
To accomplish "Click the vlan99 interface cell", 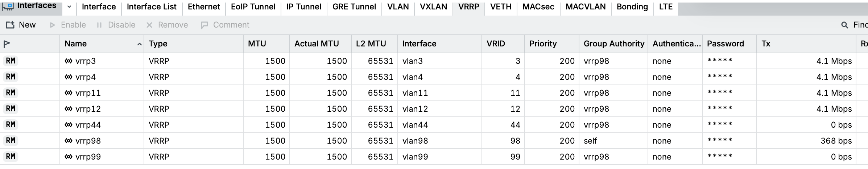I will pyautogui.click(x=415, y=157).
